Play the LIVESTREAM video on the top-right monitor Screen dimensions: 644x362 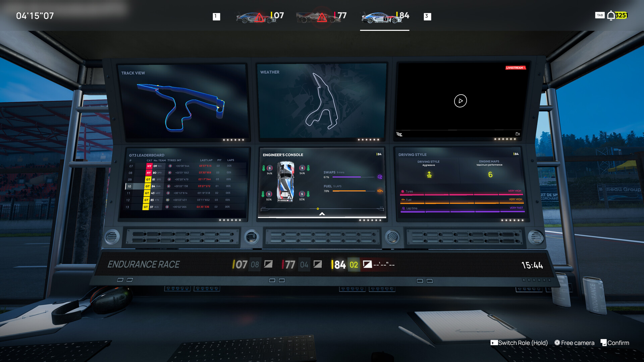[460, 101]
